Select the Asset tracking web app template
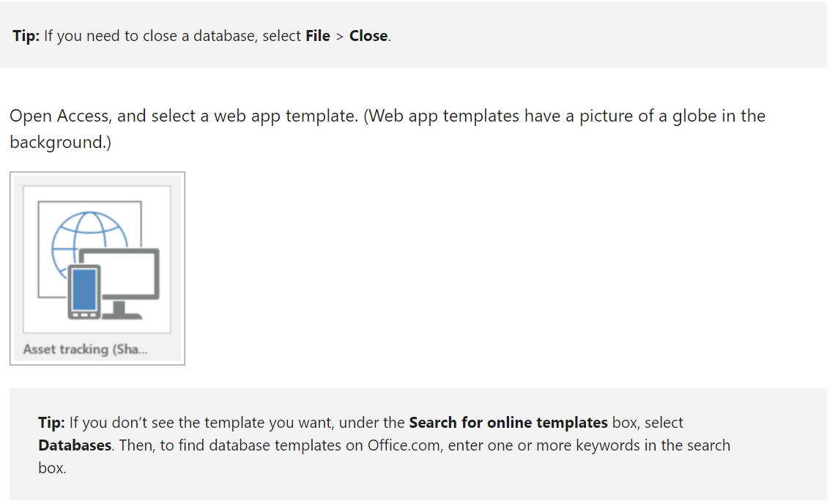The image size is (838, 504). (97, 268)
